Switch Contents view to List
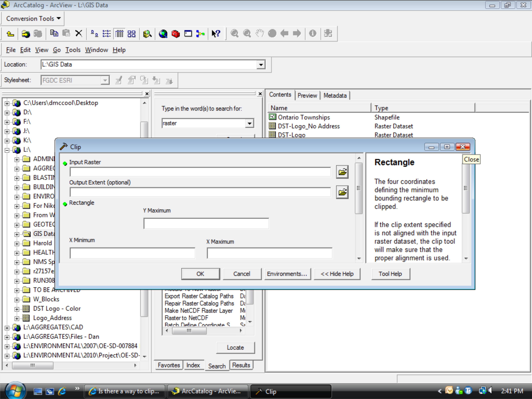 pyautogui.click(x=106, y=33)
